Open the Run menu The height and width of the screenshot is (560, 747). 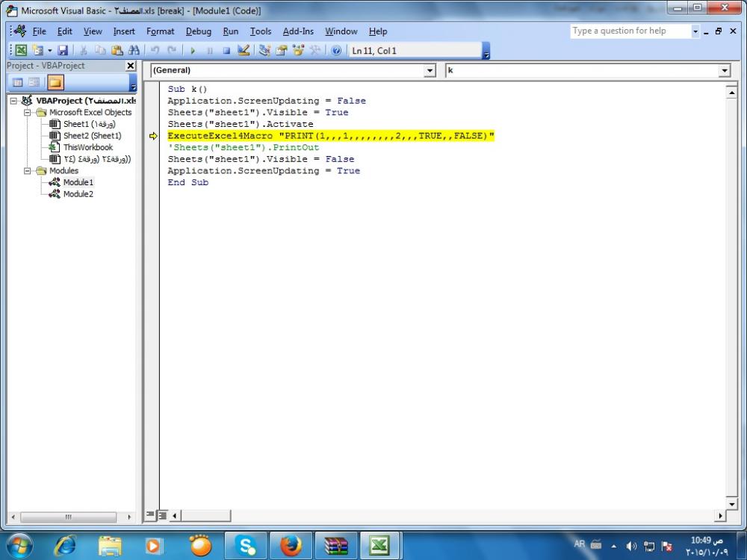pyautogui.click(x=231, y=31)
